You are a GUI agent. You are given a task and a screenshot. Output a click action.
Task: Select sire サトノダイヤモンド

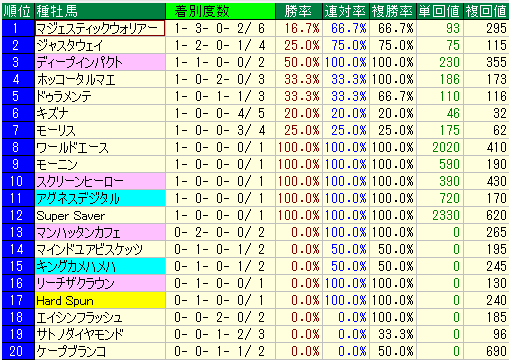(x=100, y=334)
